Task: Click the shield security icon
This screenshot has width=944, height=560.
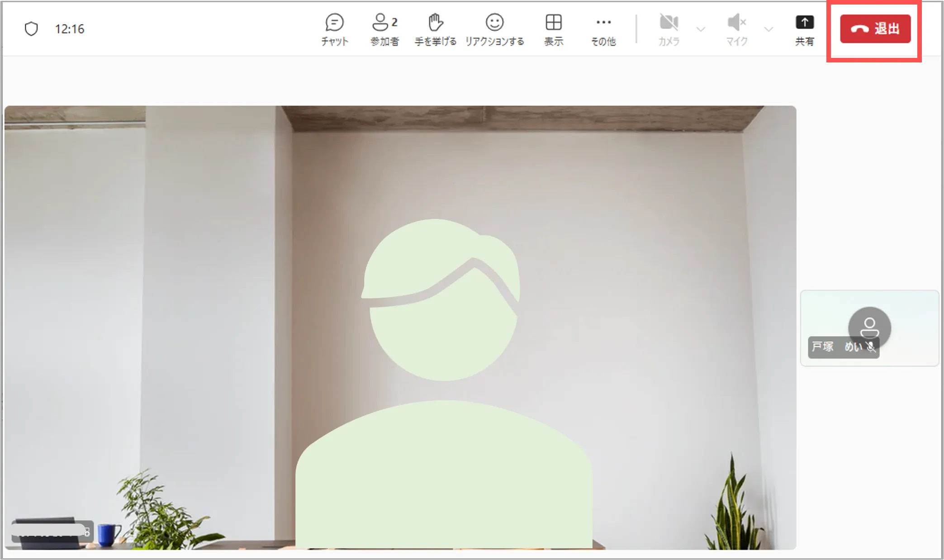Action: [x=31, y=29]
